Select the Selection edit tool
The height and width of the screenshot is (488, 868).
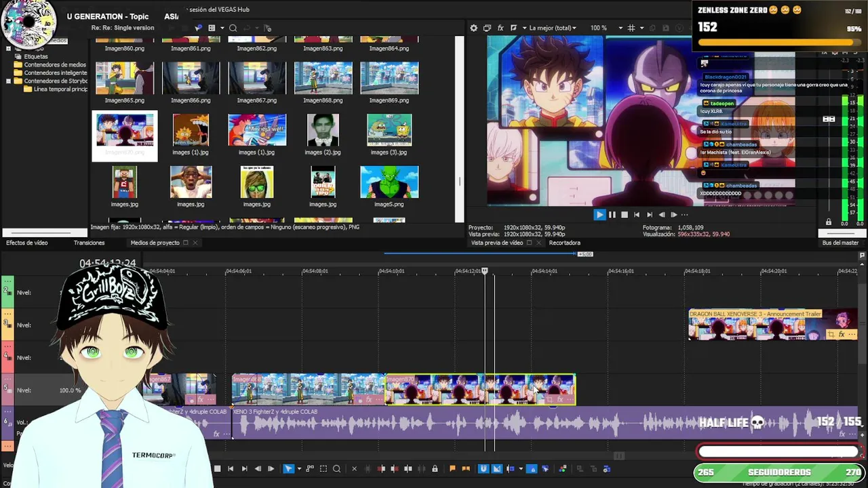tap(323, 468)
